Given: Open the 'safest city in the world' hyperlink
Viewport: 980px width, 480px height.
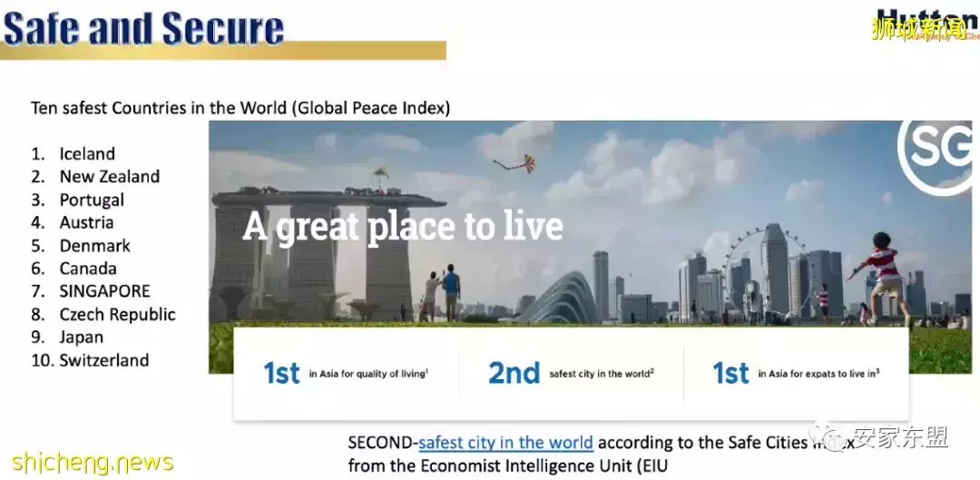Looking at the screenshot, I should (505, 443).
